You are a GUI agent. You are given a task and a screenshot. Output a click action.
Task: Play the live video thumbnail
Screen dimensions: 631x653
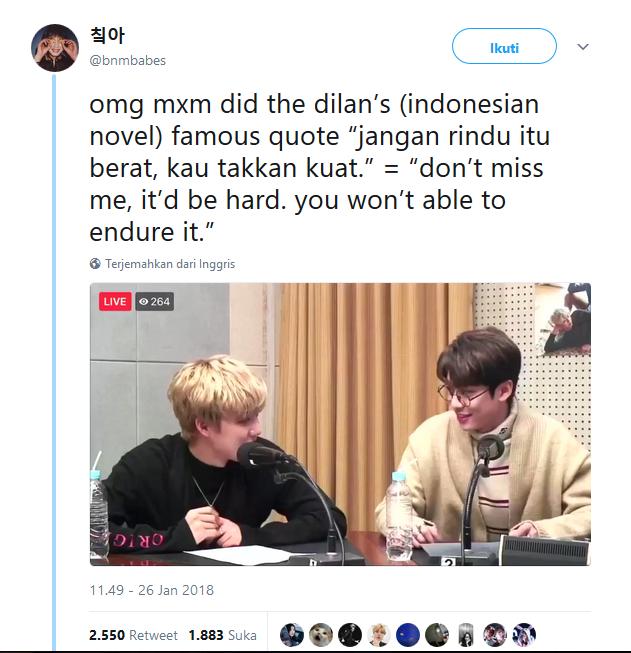340,424
